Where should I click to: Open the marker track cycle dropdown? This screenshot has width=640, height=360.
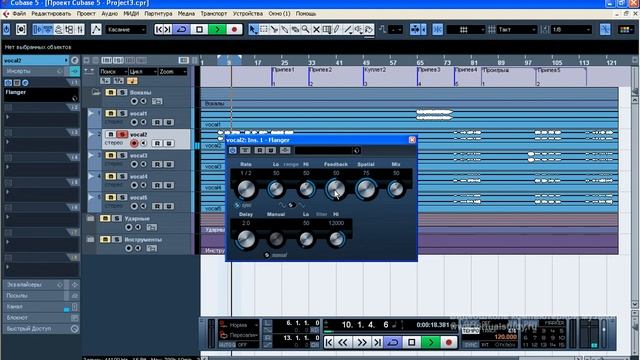coord(143,71)
